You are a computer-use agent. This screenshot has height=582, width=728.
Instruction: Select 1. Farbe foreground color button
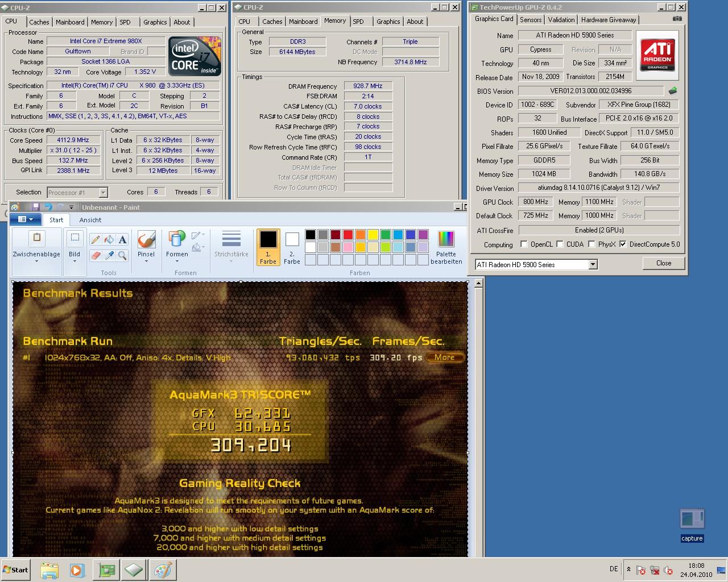[268, 247]
